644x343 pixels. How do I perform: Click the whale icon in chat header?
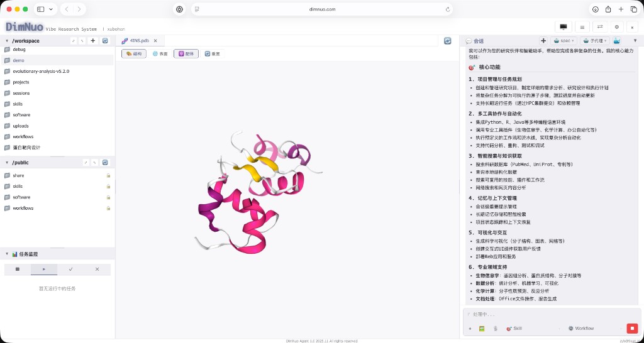click(x=617, y=41)
